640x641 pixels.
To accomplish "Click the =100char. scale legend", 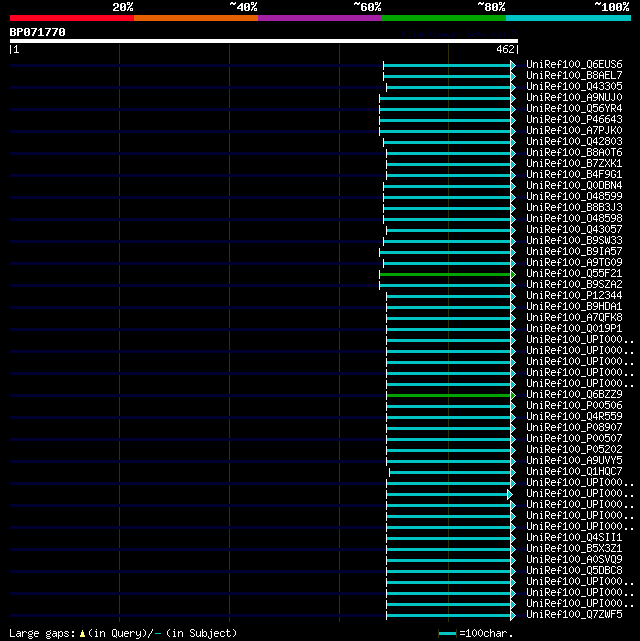I will (476, 634).
